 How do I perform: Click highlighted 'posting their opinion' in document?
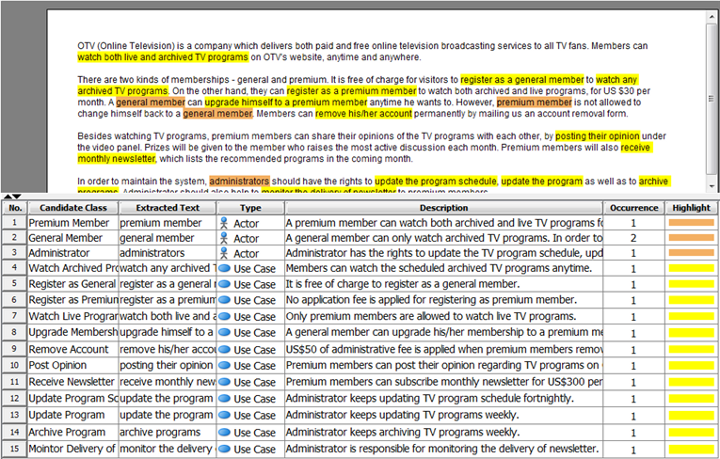coord(597,136)
